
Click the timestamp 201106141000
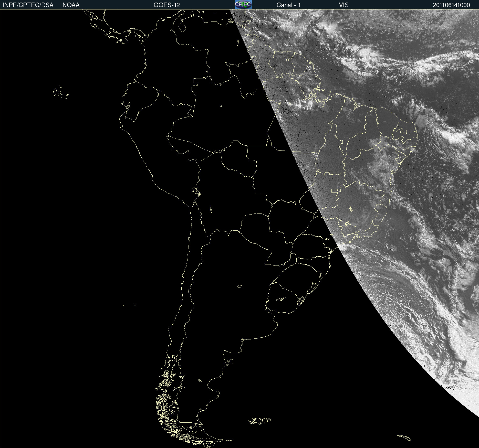tap(451, 5)
